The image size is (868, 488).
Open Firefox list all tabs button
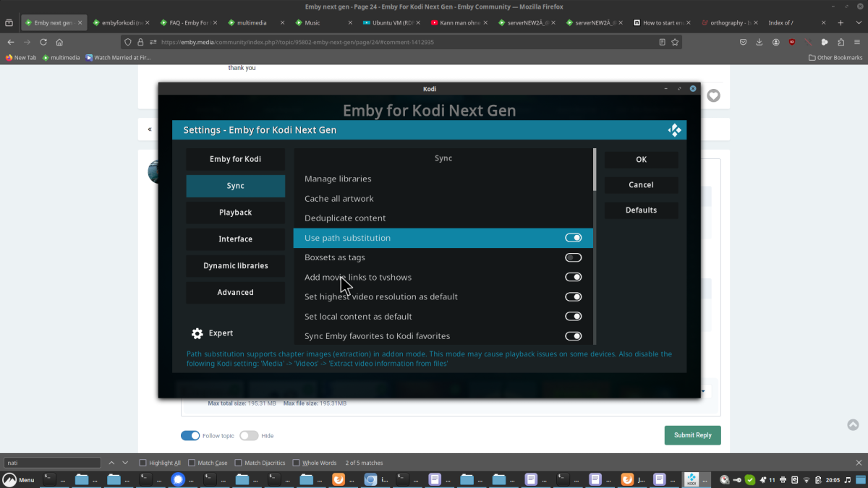pos(857,22)
